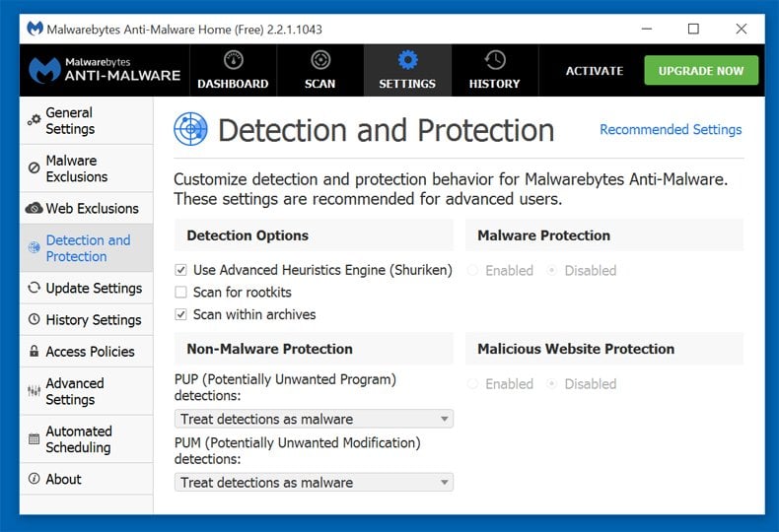Click the About info icon
Screen dimensions: 779x532
coord(34,479)
